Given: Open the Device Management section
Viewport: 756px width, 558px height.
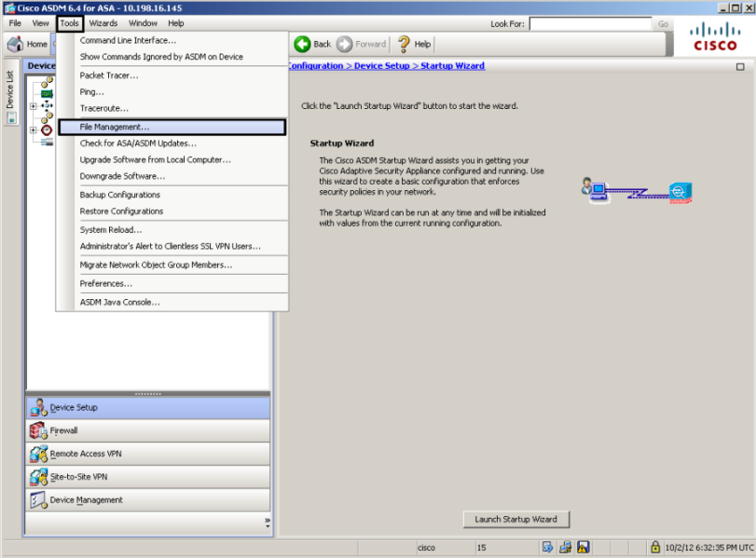Looking at the screenshot, I should point(148,500).
